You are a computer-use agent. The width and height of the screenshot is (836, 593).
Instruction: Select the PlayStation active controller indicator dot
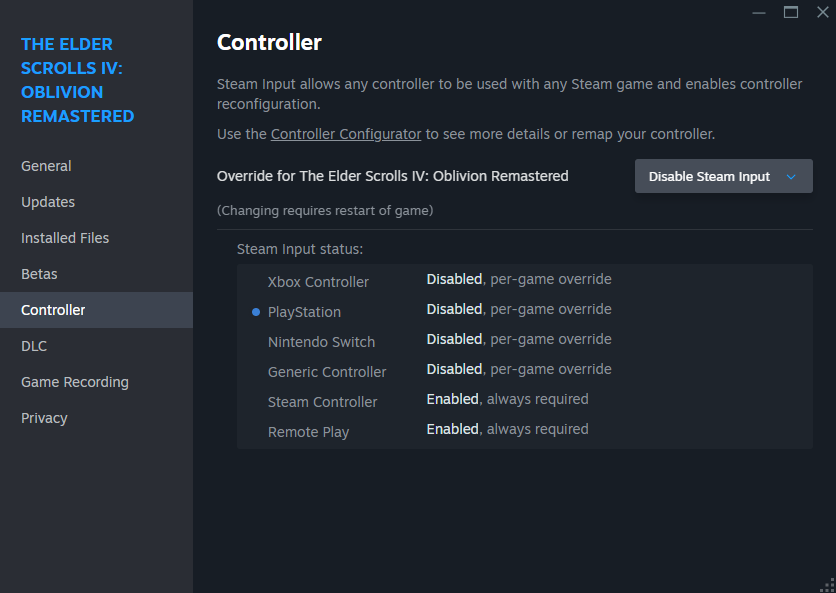point(256,312)
